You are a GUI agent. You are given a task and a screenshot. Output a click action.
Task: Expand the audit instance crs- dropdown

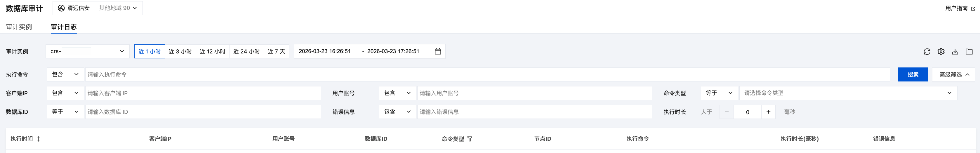point(88,51)
